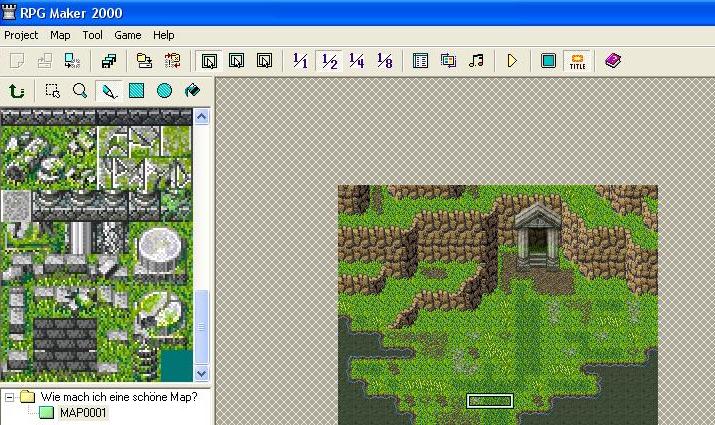
Task: Start Test Play with yellow arrow
Action: 512,61
